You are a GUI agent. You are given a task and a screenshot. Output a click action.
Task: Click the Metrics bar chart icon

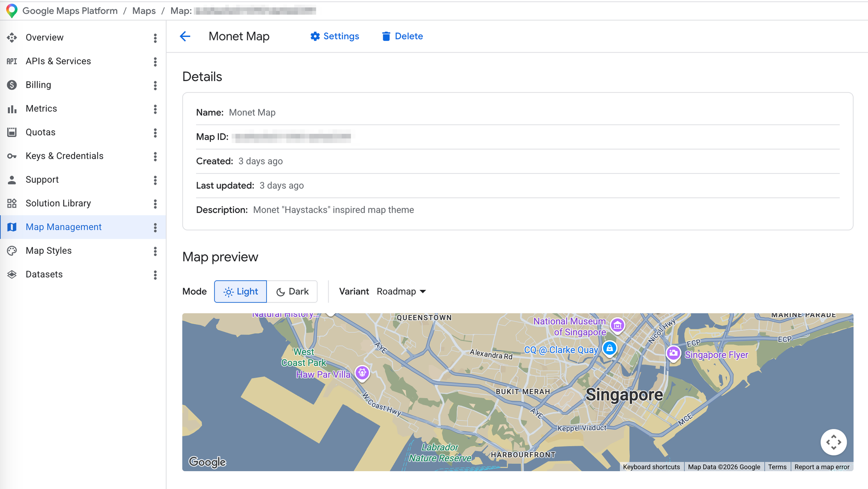click(12, 109)
